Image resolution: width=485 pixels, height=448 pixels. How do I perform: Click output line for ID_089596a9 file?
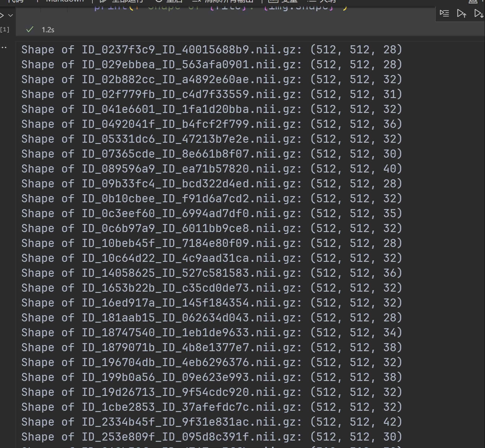tap(211, 169)
